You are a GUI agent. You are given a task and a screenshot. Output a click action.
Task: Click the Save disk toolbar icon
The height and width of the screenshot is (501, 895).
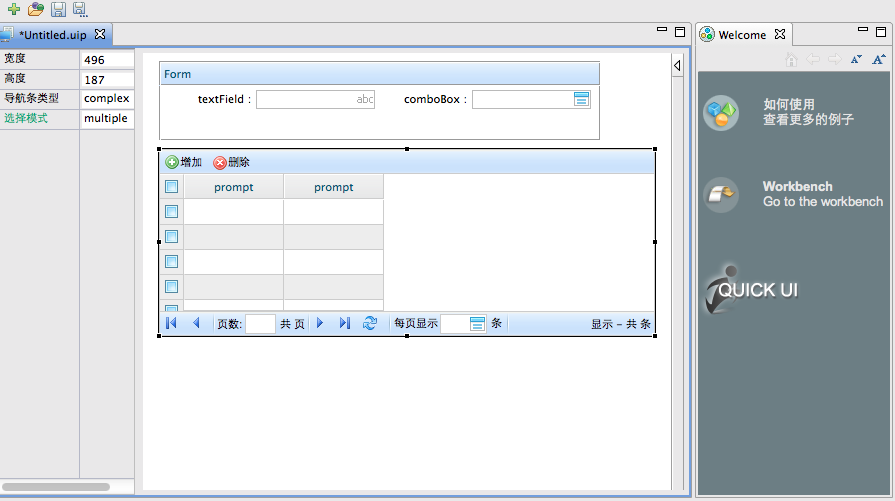click(x=58, y=10)
